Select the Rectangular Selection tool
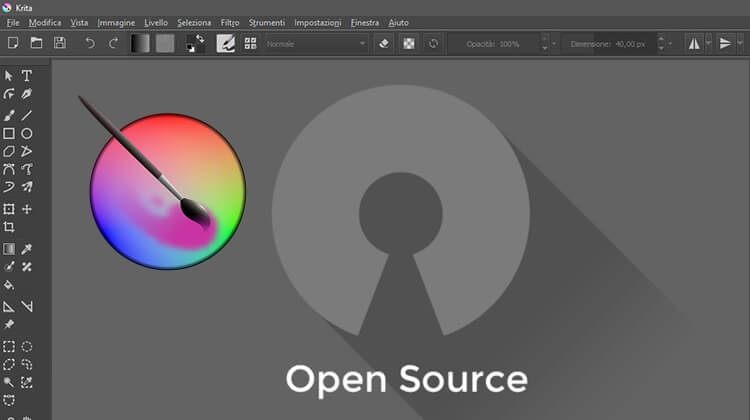Viewport: 750px width, 420px height. click(x=9, y=346)
